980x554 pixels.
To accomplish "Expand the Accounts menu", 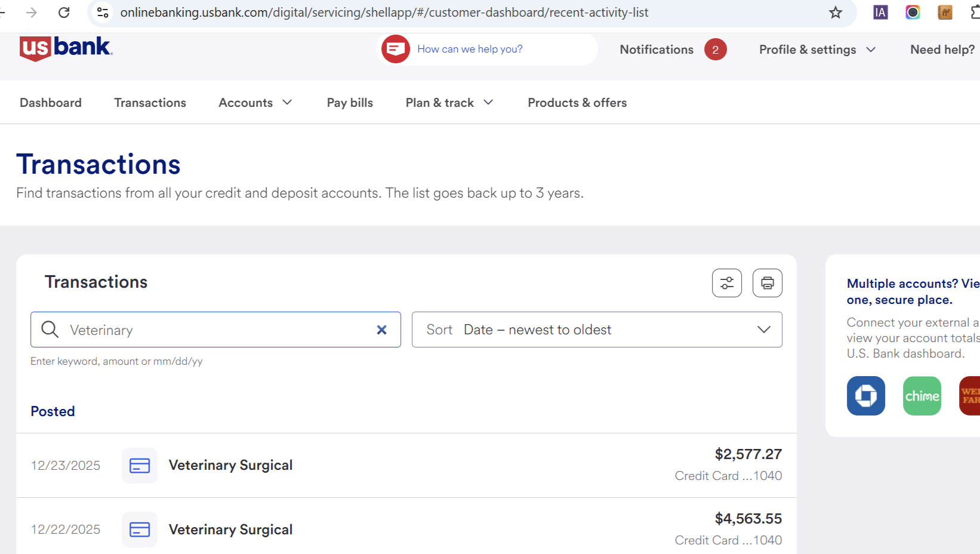I will tap(255, 103).
